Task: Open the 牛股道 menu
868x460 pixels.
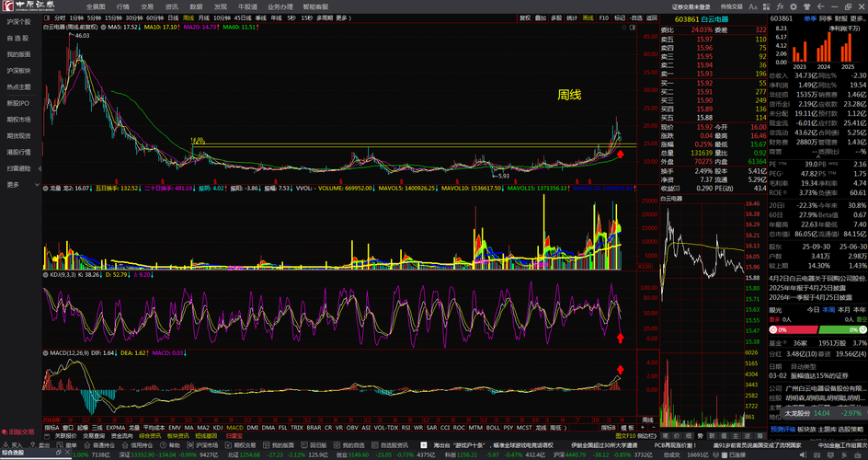Action: click(x=247, y=6)
